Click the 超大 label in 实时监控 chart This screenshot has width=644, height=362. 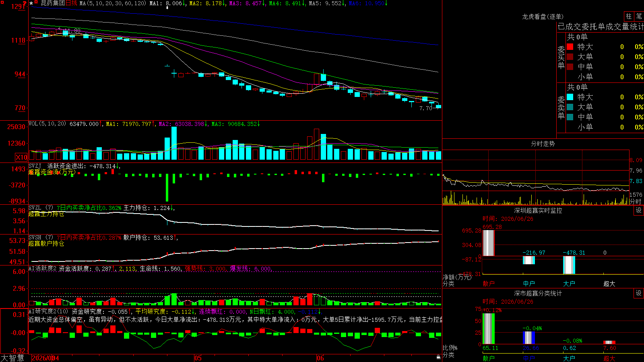point(609,284)
